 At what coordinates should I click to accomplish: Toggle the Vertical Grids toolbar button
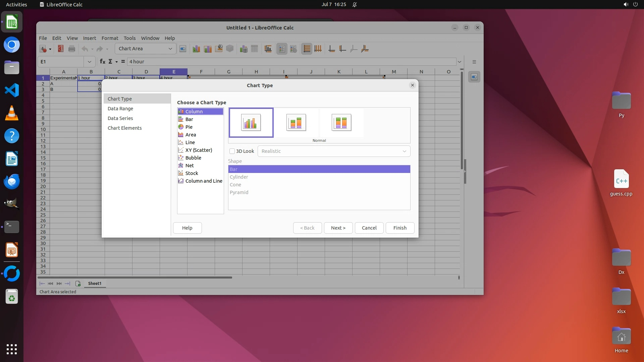(318, 49)
